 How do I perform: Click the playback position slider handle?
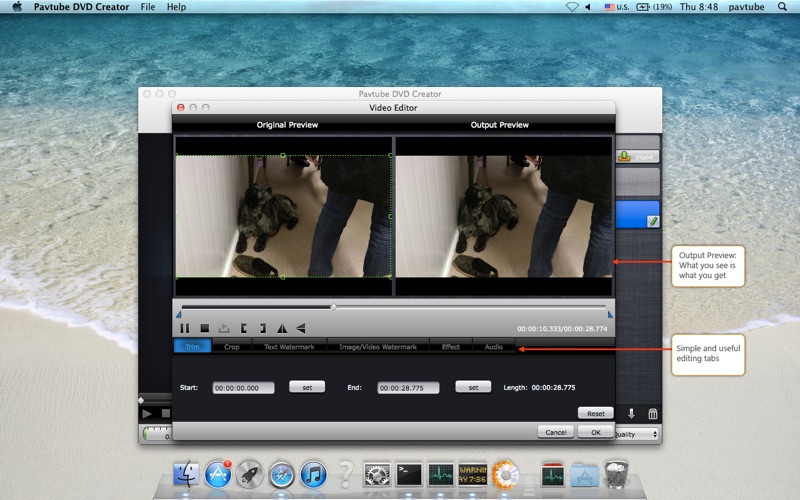tap(333, 307)
